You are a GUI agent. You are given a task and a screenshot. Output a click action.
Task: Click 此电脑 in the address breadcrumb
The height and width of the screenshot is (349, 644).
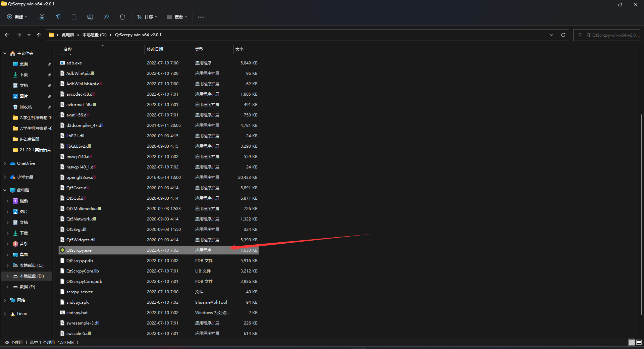[68, 35]
